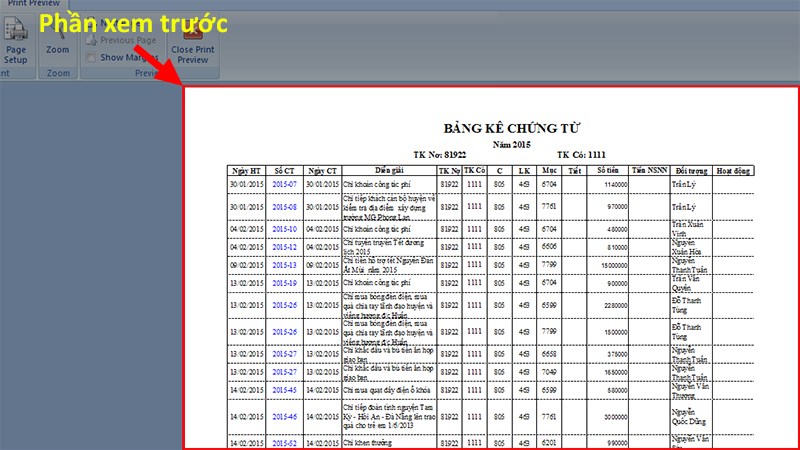This screenshot has height=450, width=800.
Task: Open voucher link 2015-10
Action: point(284,229)
